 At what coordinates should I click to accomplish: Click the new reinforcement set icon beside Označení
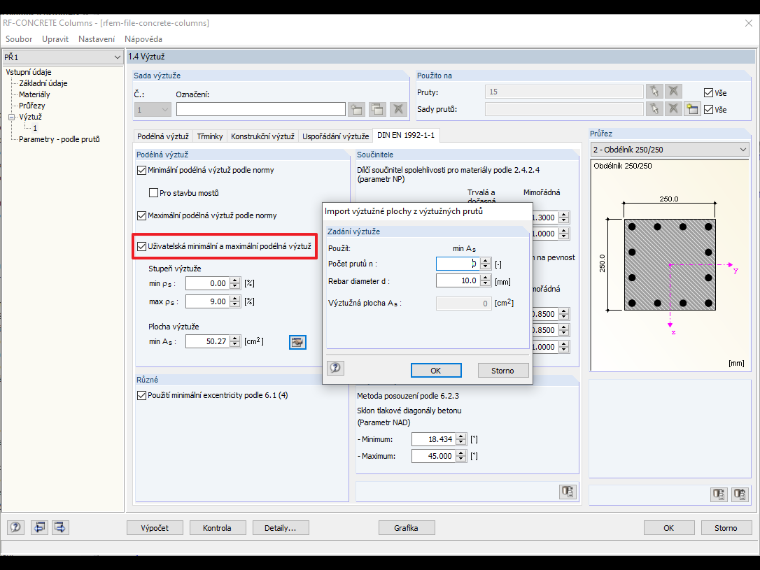pos(357,109)
